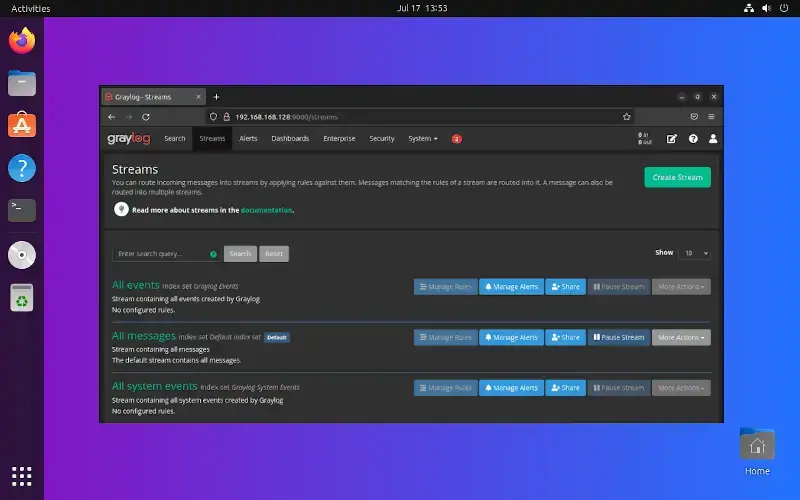Click the search query help icon
This screenshot has height=500, width=800.
pyautogui.click(x=213, y=254)
